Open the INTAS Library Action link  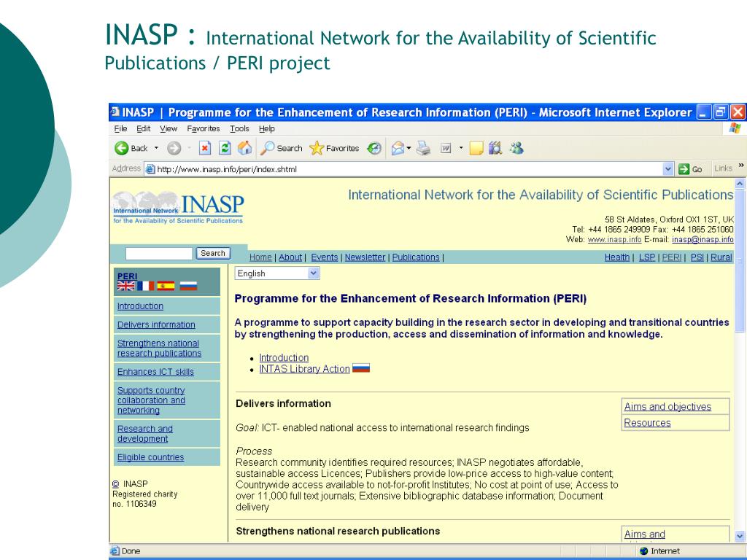[304, 368]
